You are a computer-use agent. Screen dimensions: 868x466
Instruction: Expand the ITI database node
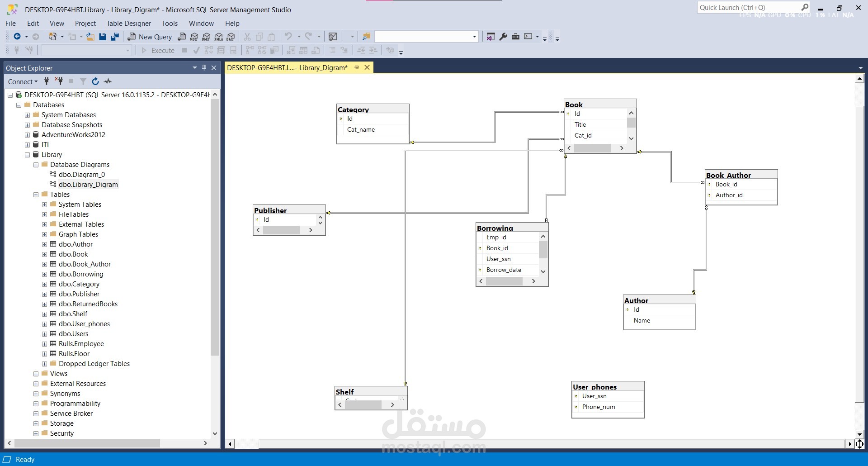pos(27,145)
